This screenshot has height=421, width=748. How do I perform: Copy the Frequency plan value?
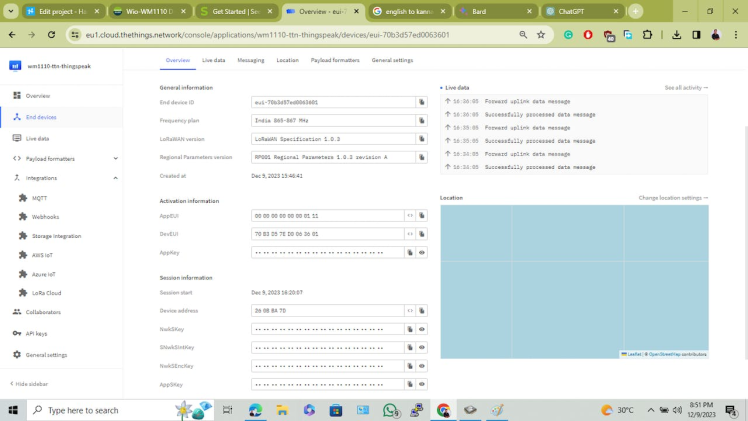click(422, 120)
